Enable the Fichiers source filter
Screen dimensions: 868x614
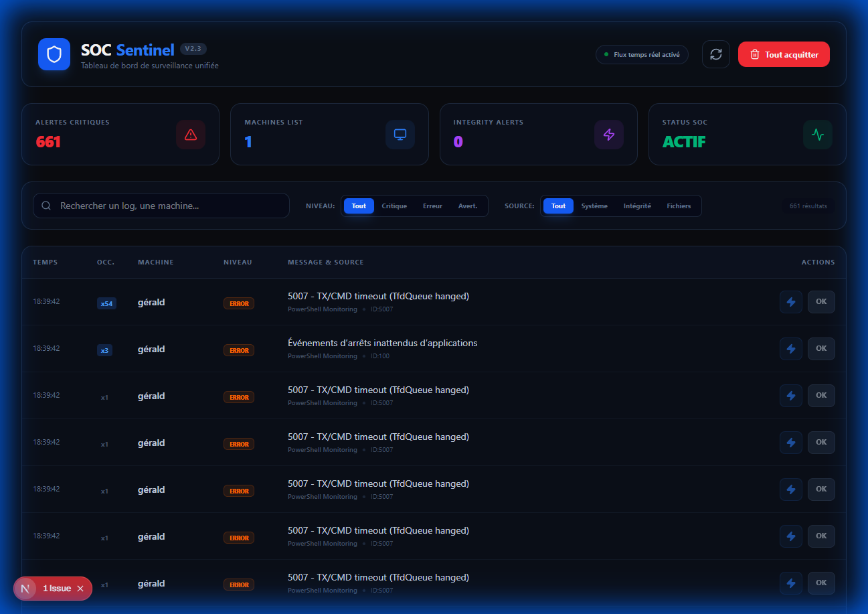coord(679,206)
